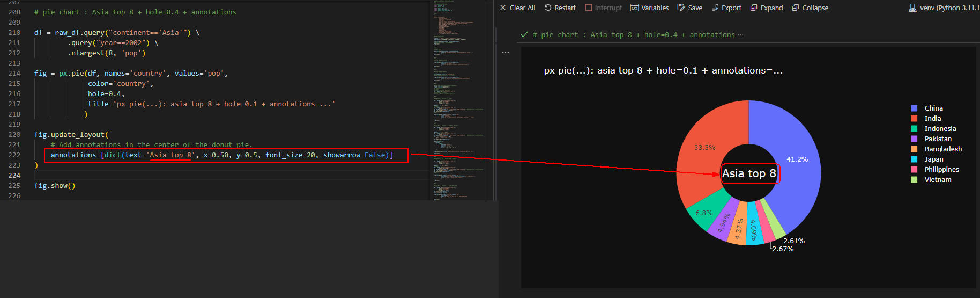980x298 pixels.
Task: Toggle Bangladesh legend entry
Action: pos(936,149)
